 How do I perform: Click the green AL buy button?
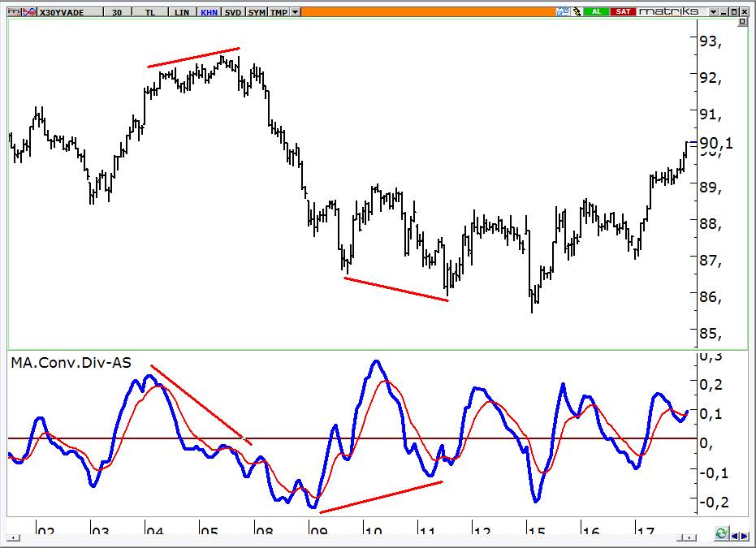596,11
